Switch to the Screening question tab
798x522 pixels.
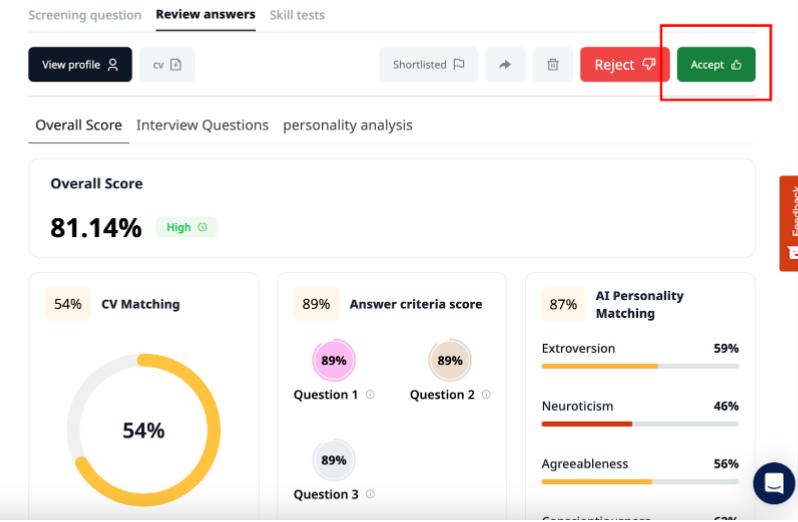[x=85, y=15]
